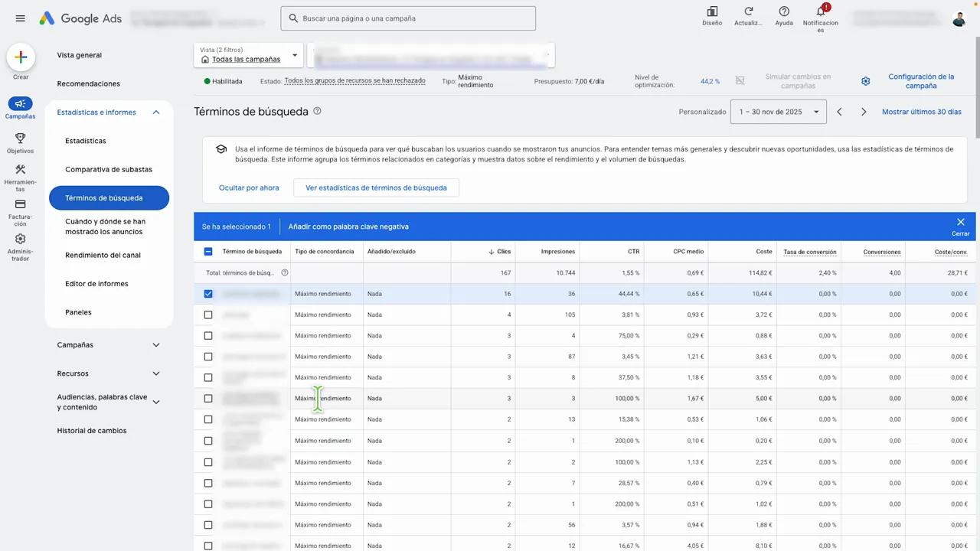The width and height of the screenshot is (980, 551).
Task: Open Comparativa de subastas
Action: tap(109, 169)
